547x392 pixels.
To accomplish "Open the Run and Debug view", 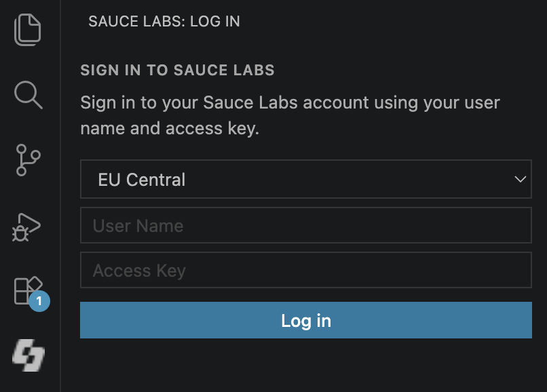I will coord(26,227).
